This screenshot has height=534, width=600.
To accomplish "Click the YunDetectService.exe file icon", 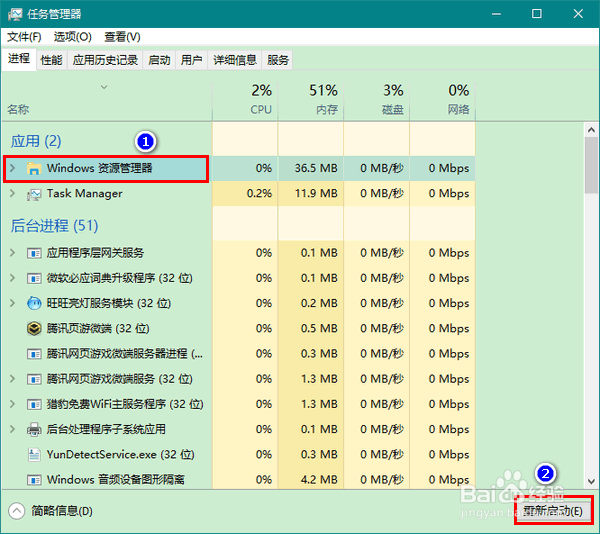I will [x=34, y=455].
